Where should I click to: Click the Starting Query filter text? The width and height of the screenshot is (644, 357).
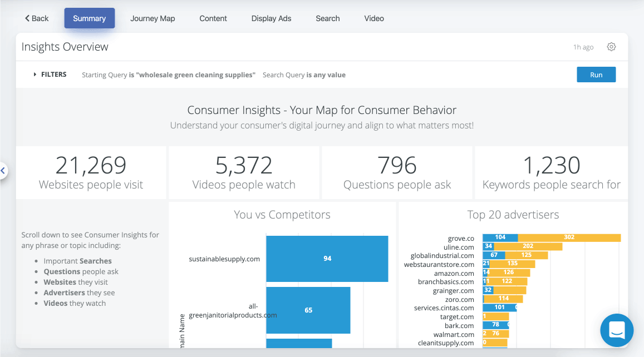point(169,75)
